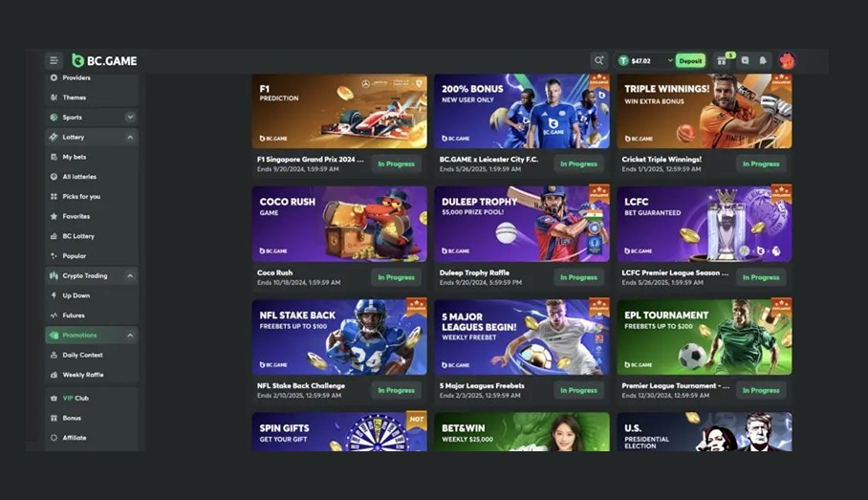Collapse the Lottery section chevron
This screenshot has height=500, width=868.
(x=130, y=138)
